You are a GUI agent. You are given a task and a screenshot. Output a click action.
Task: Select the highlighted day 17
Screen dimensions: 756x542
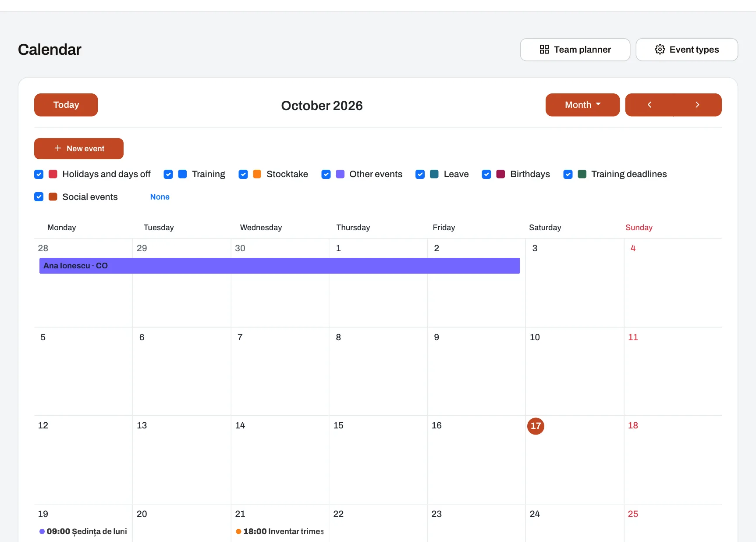coord(536,426)
